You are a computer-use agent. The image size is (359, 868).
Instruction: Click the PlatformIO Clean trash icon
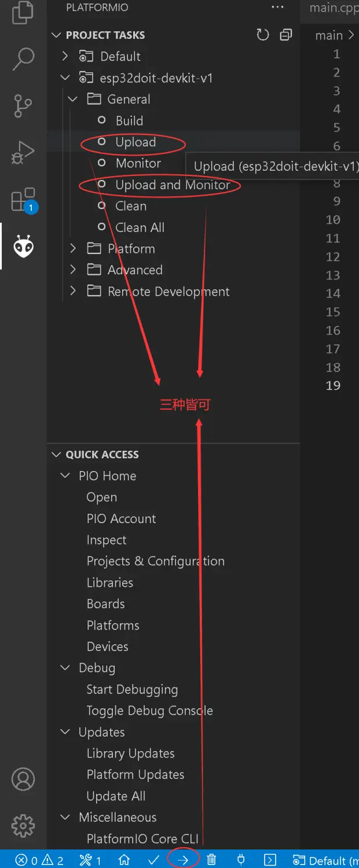click(x=212, y=860)
